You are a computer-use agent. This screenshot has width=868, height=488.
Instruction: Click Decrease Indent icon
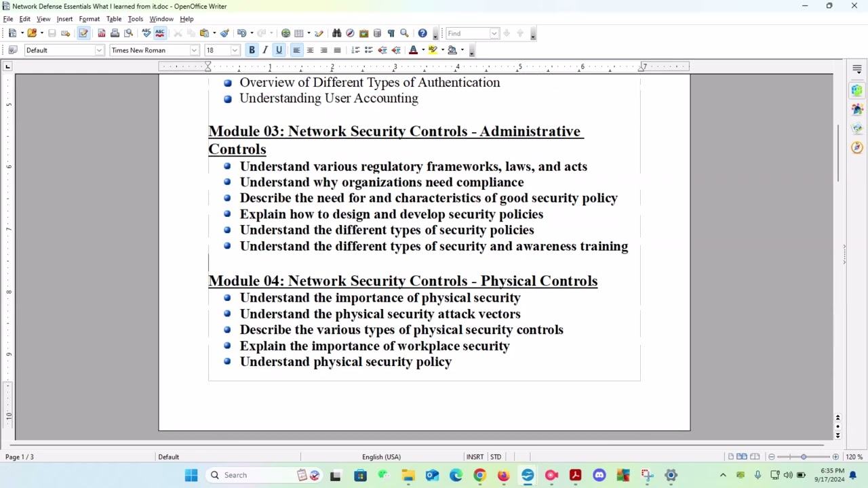click(382, 50)
